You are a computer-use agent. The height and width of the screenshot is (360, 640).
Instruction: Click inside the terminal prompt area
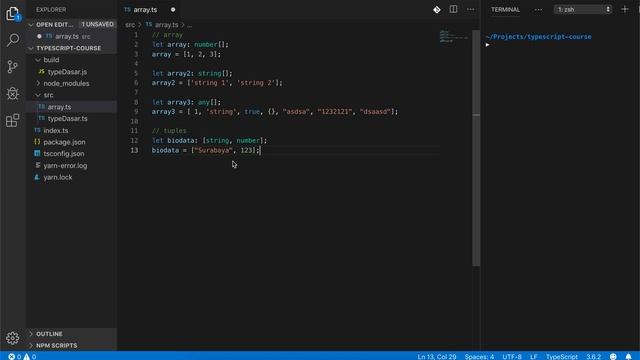tap(559, 44)
